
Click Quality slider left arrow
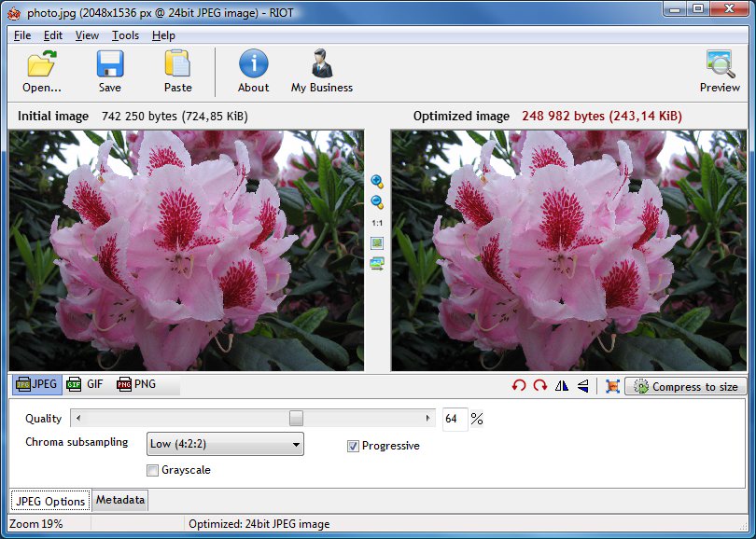78,418
